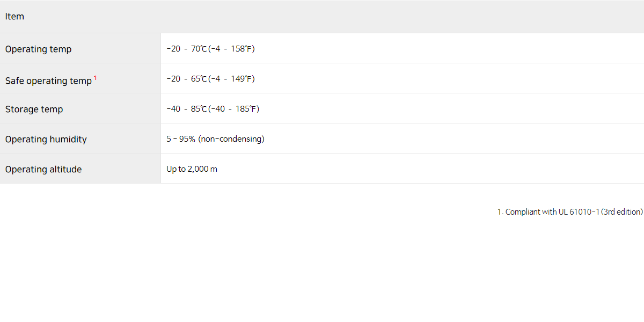The height and width of the screenshot is (322, 644).
Task: Click the Safe operating temp label
Action: (x=48, y=80)
